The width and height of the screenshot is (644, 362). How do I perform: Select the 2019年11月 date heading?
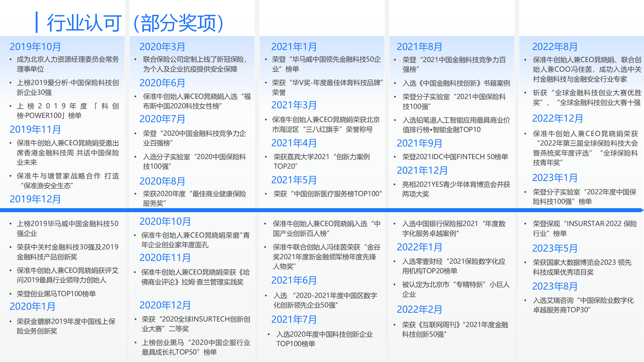click(35, 129)
